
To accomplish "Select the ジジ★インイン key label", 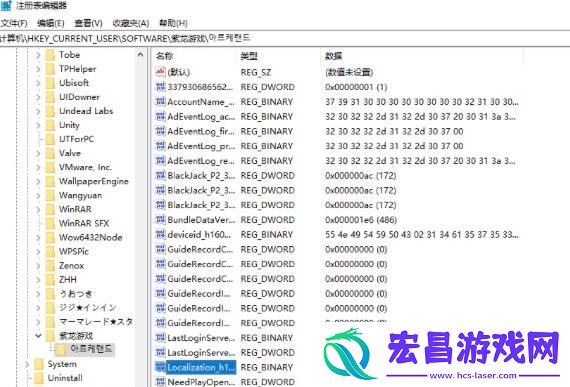I will click(x=88, y=308).
